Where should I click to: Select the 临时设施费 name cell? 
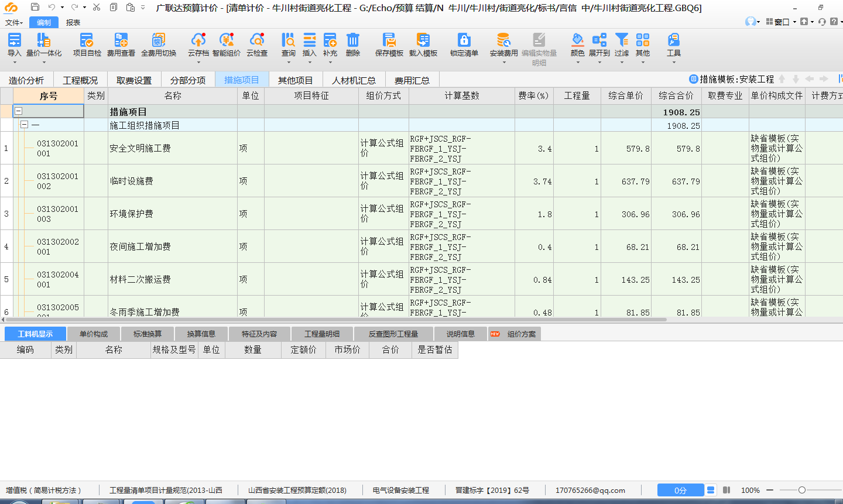coord(173,181)
